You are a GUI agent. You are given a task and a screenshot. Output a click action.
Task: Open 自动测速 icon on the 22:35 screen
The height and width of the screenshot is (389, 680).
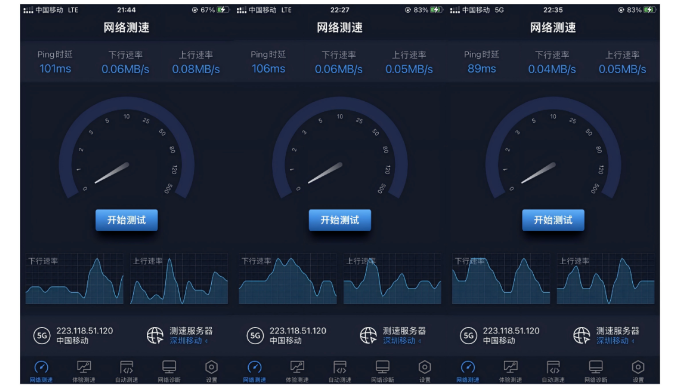pyautogui.click(x=553, y=367)
